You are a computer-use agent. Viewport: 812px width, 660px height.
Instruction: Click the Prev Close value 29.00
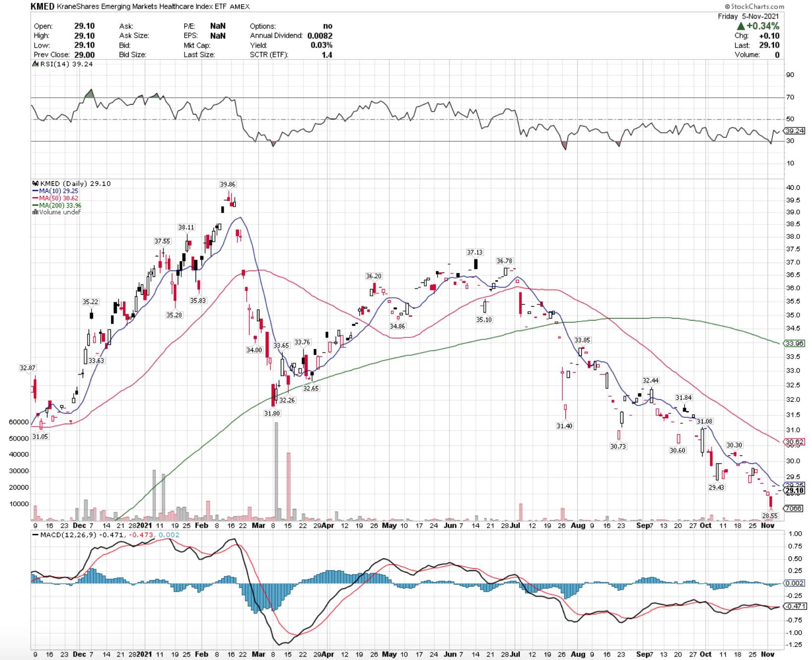point(84,55)
